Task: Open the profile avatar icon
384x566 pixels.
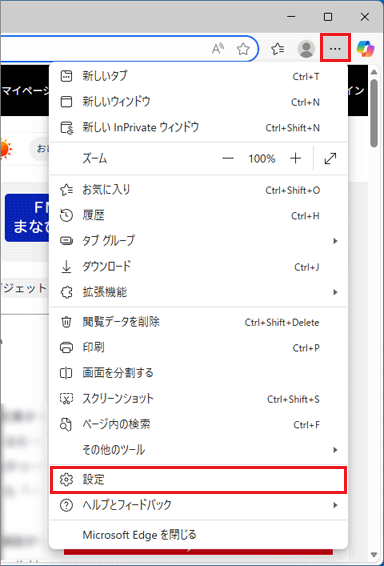Action: point(306,48)
